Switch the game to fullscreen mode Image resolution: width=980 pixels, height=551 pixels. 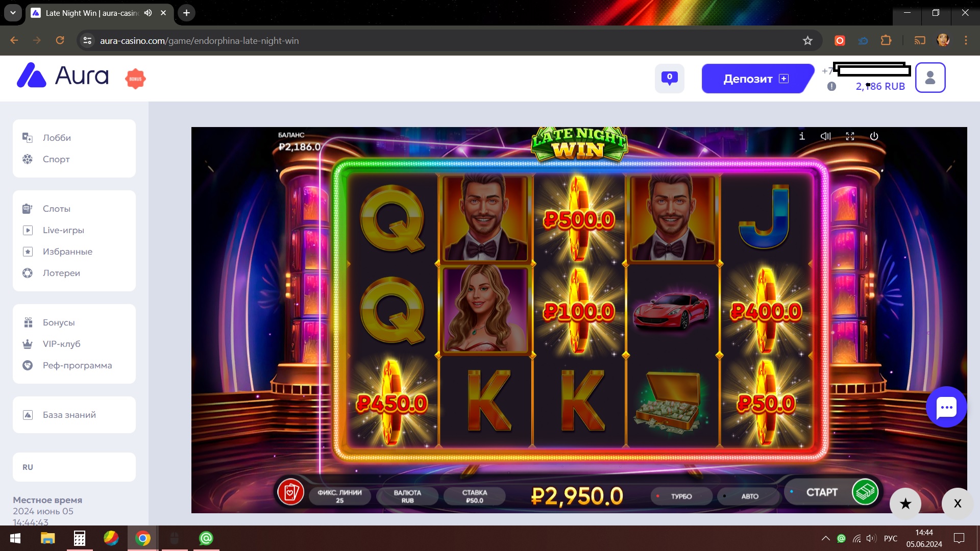click(850, 136)
